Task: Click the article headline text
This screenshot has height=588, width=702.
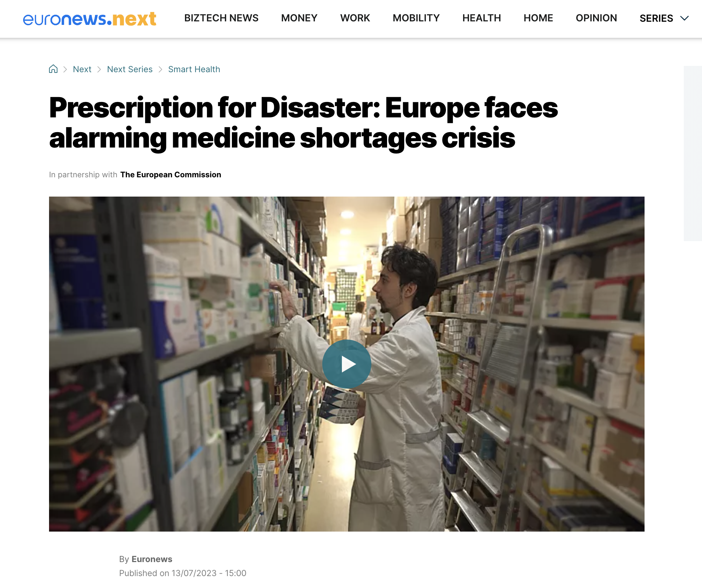Action: point(303,123)
